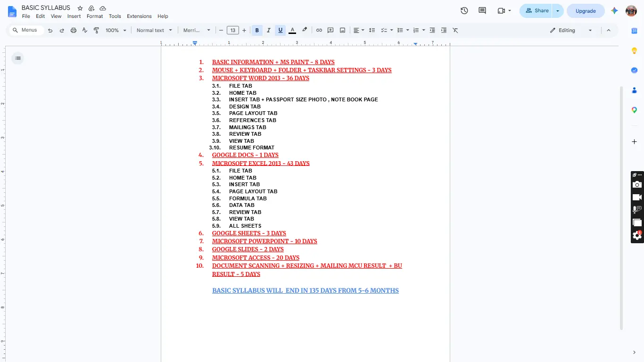
Task: Toggle the checklist formatting
Action: click(x=384, y=30)
